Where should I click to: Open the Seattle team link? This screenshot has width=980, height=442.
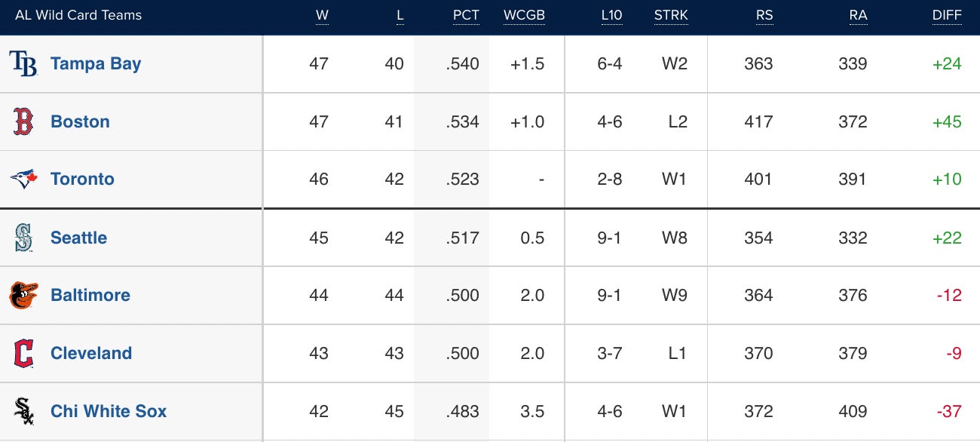(x=78, y=238)
